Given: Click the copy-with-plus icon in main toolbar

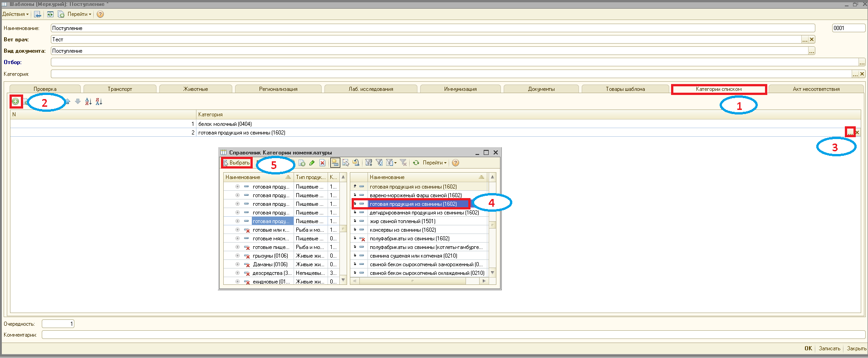Looking at the screenshot, I should [61, 14].
